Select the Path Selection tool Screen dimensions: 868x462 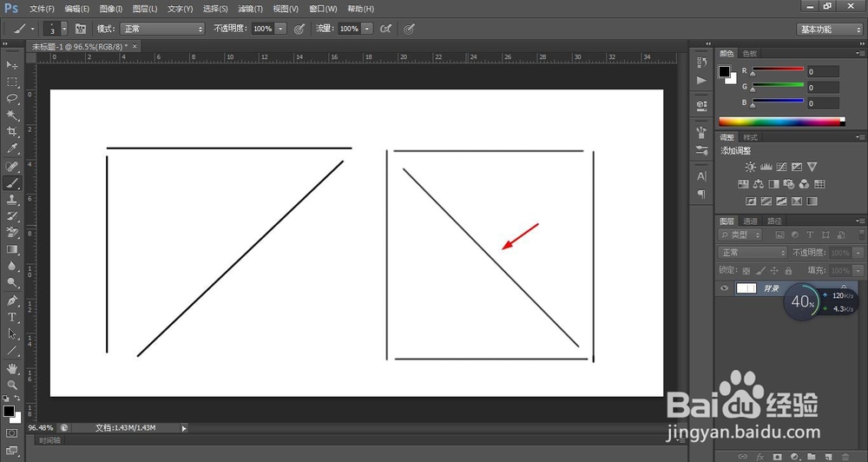tap(11, 334)
